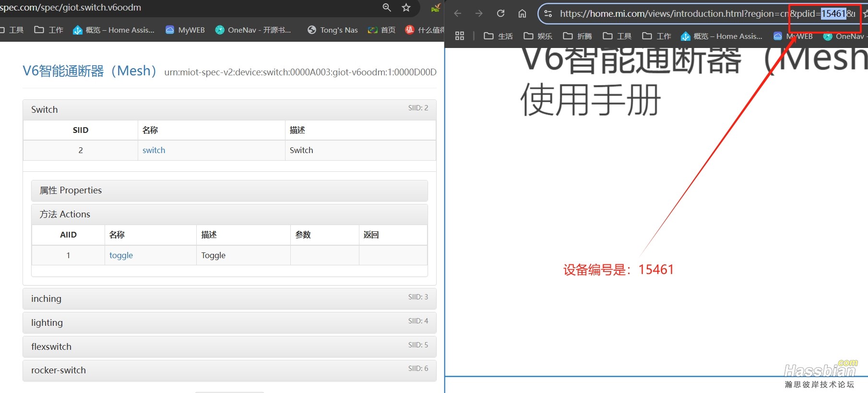Viewport: 868px width, 393px height.
Task: Open 什么值得 bookmark in left browser
Action: click(425, 30)
